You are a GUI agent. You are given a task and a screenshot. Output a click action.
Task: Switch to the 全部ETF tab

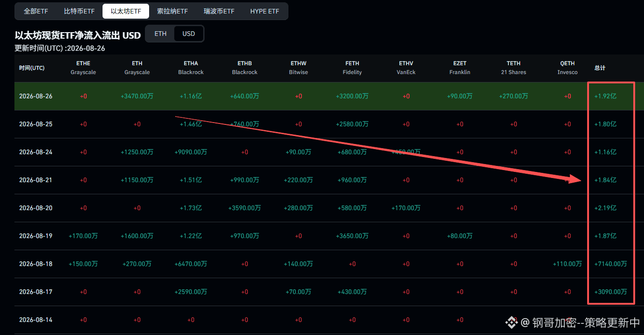click(36, 11)
